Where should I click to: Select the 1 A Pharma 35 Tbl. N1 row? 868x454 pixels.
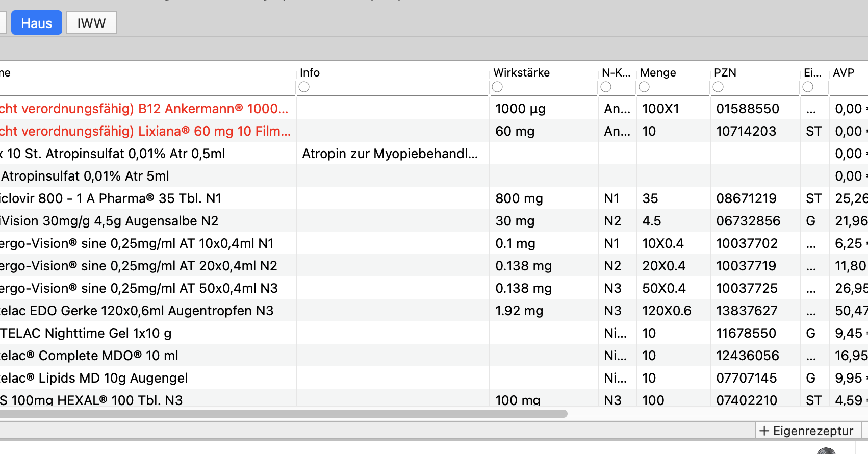pos(434,198)
